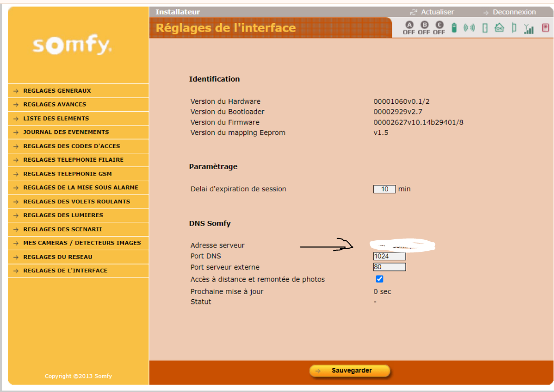Select Mes Cameras / Detecteurs Images

coord(82,243)
